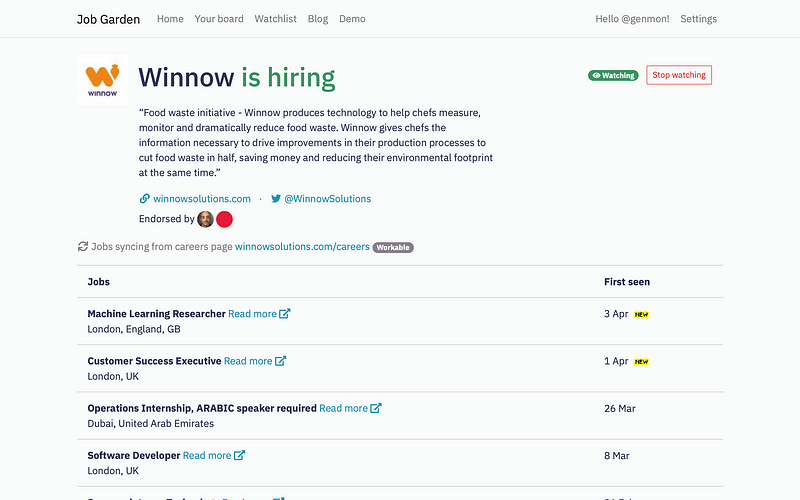
Task: Click London, England, GB location text
Action: 134,329
